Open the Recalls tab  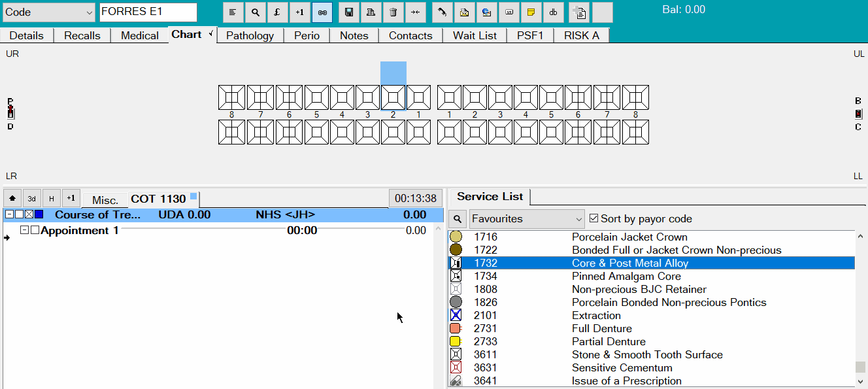coord(82,35)
